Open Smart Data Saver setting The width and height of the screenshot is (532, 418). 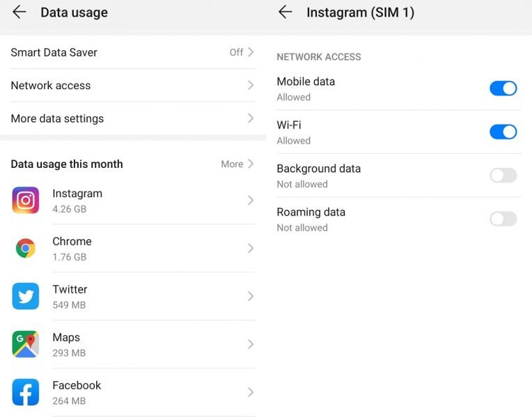pos(54,52)
